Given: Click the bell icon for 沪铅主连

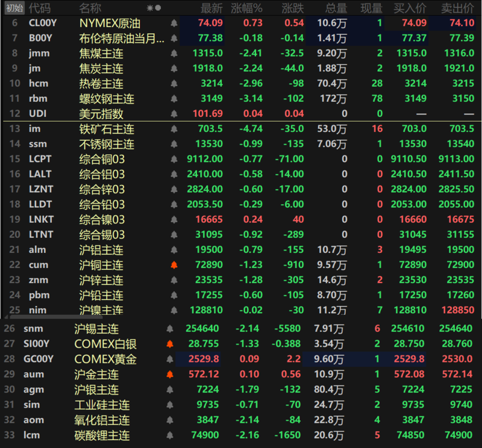Looking at the screenshot, I should click(x=174, y=295).
